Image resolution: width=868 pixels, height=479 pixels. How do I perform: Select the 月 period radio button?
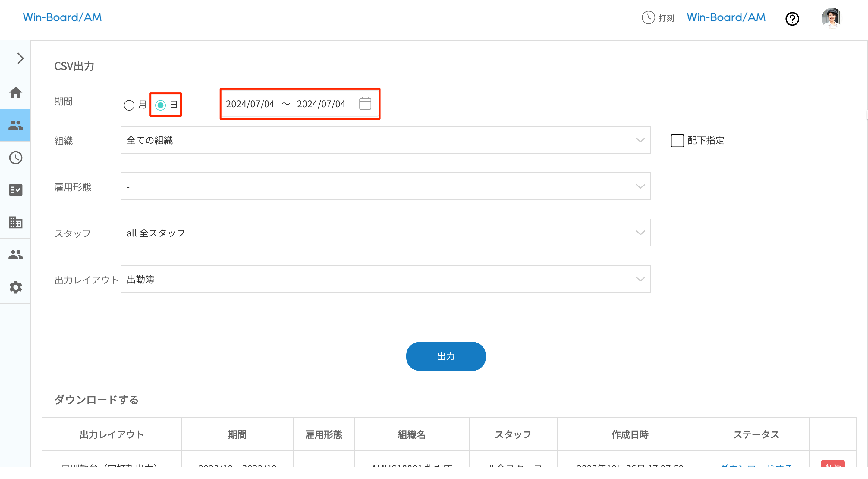[x=129, y=105]
